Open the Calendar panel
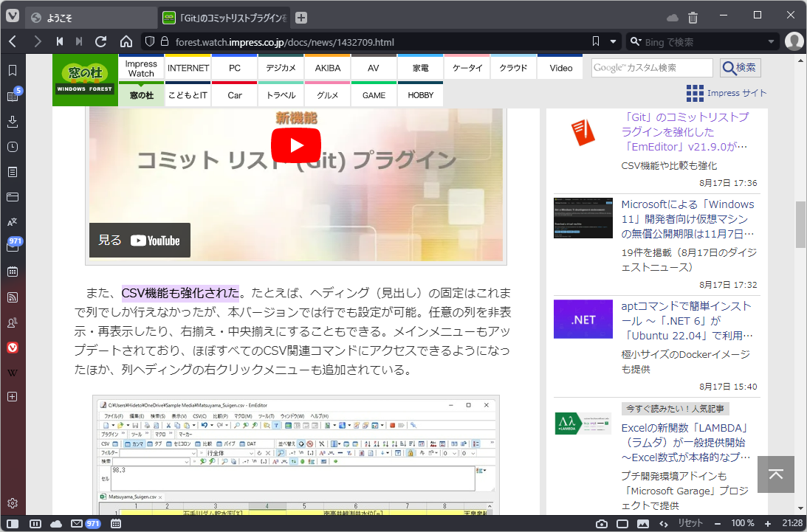The height and width of the screenshot is (532, 807). click(12, 272)
